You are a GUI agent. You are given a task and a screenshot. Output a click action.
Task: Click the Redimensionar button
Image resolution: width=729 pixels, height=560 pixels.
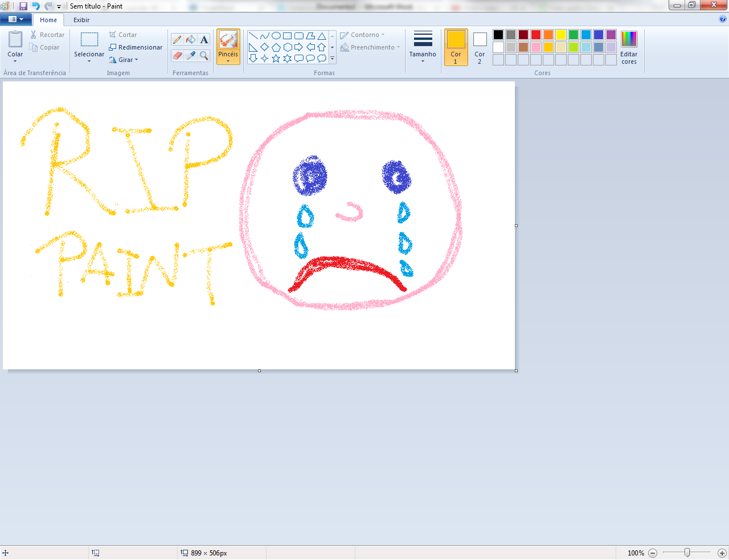tap(136, 47)
